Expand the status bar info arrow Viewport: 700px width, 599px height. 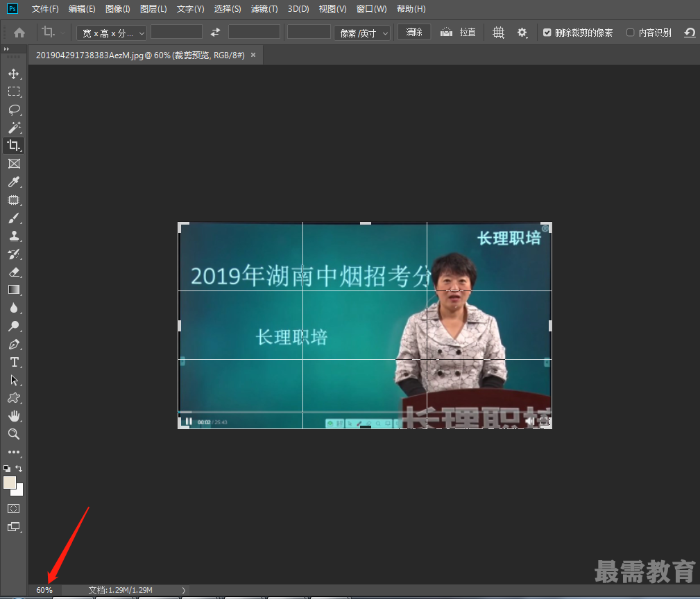pyautogui.click(x=183, y=590)
